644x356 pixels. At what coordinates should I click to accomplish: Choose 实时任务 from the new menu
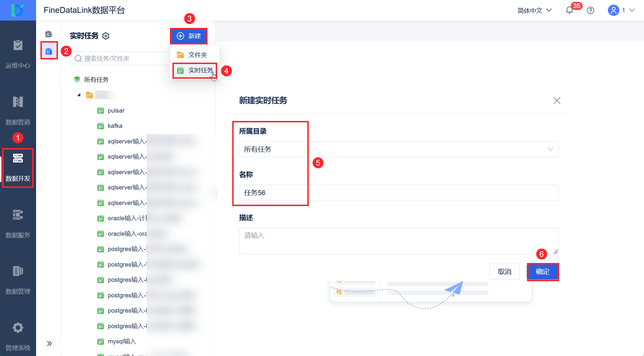coord(195,70)
